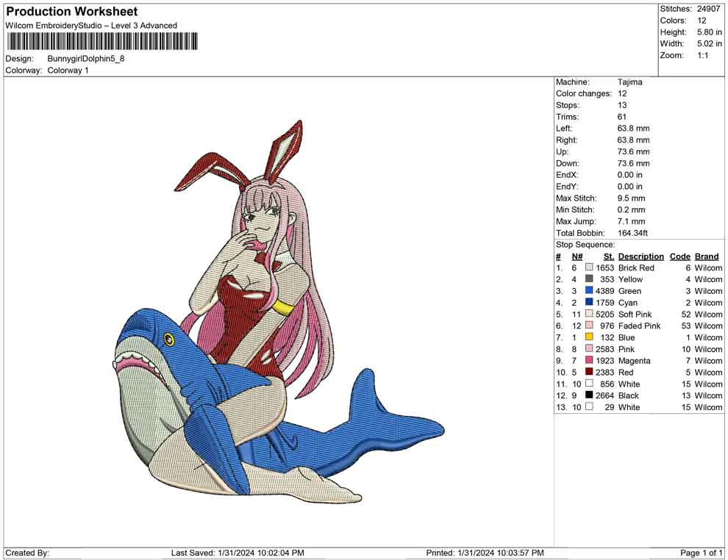Click the EndX value '0.00 in'
The image size is (728, 560).
click(630, 175)
